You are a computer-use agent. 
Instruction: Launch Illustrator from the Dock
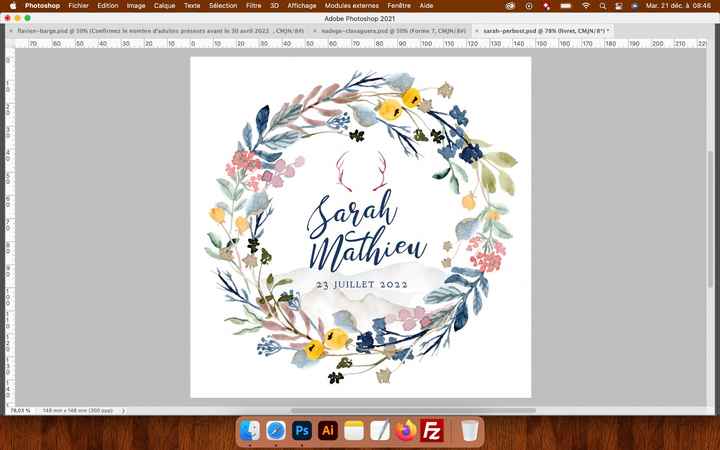point(327,431)
